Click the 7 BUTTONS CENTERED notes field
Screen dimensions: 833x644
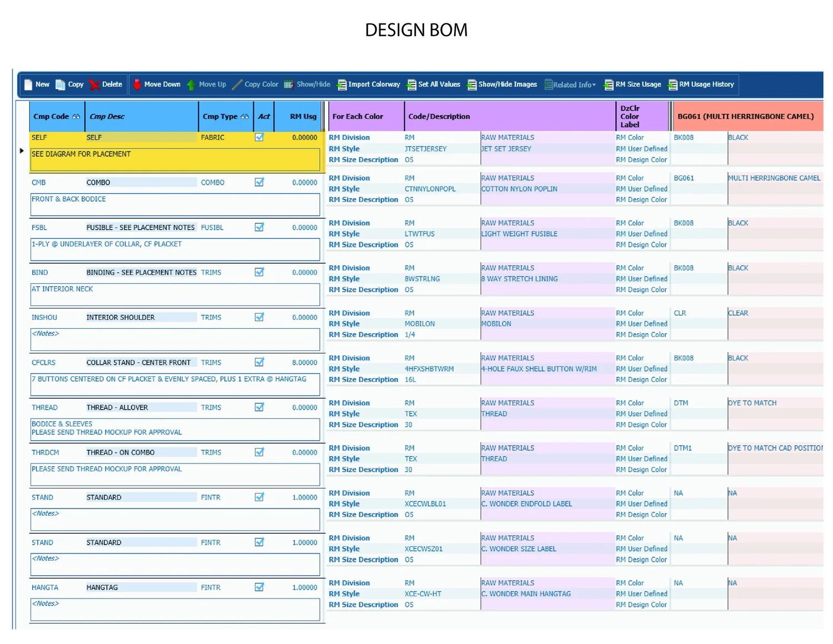(175, 384)
